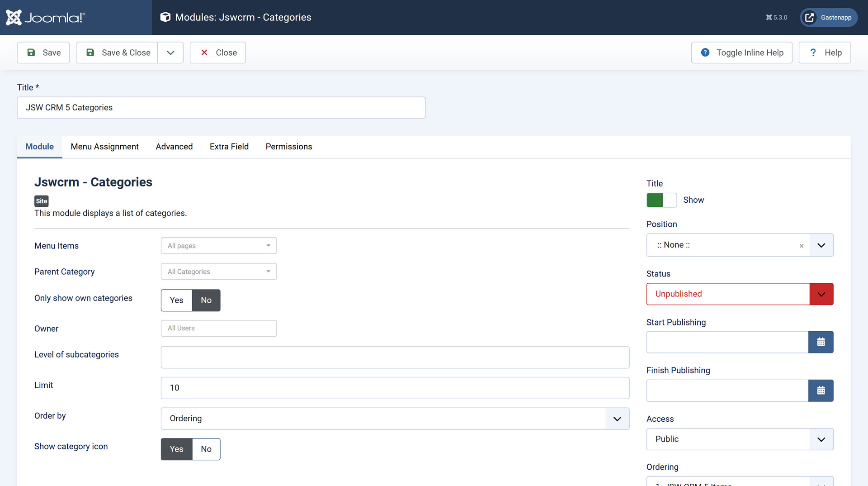
Task: Open Start Publishing calendar picker
Action: pos(821,342)
